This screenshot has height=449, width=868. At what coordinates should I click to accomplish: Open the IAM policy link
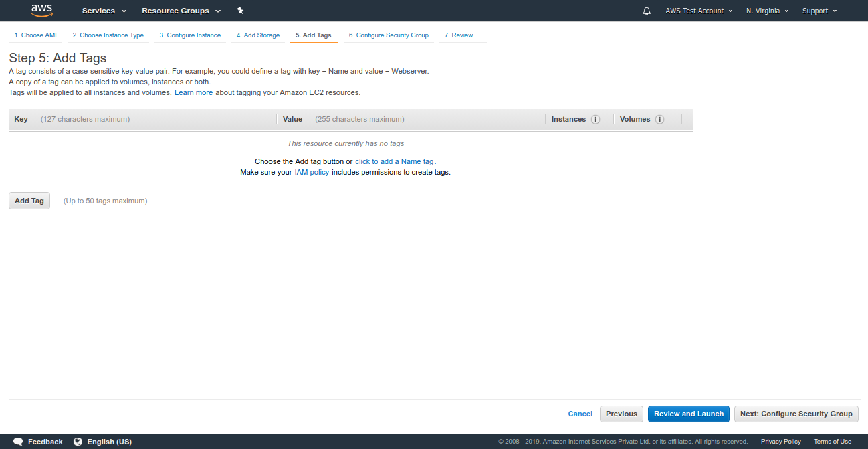(312, 172)
